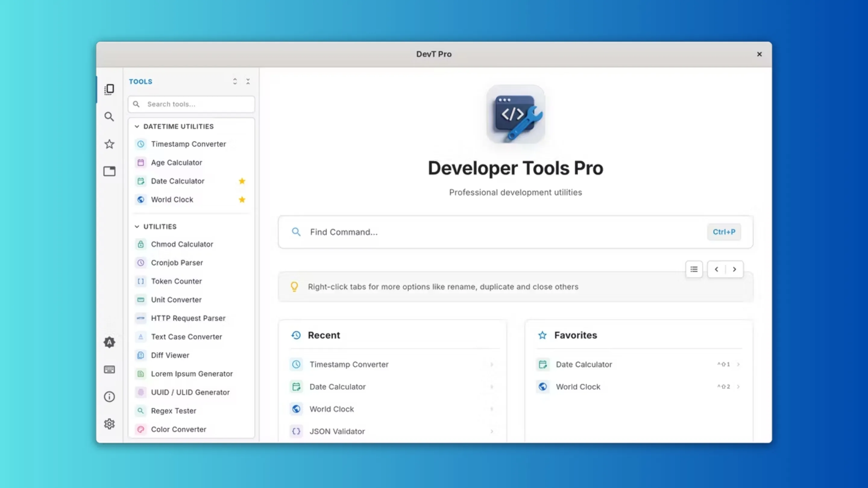This screenshot has width=868, height=488.
Task: Open JSON Validator arrow in Recent
Action: (x=492, y=431)
